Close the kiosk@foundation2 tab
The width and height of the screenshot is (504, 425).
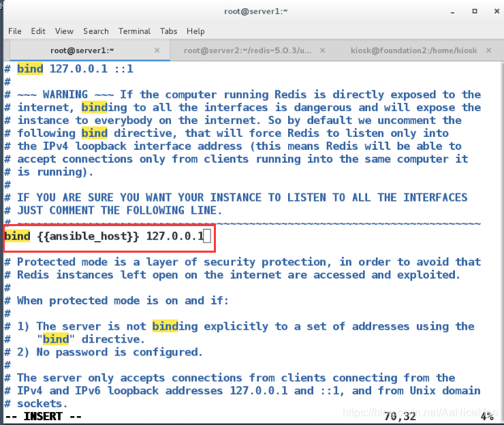488,50
